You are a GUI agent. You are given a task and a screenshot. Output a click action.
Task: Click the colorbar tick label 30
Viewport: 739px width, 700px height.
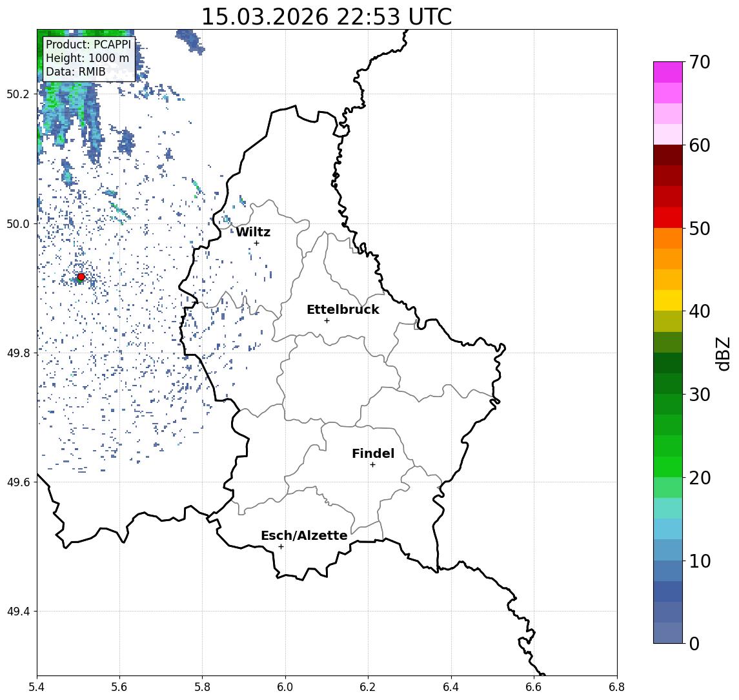(700, 395)
